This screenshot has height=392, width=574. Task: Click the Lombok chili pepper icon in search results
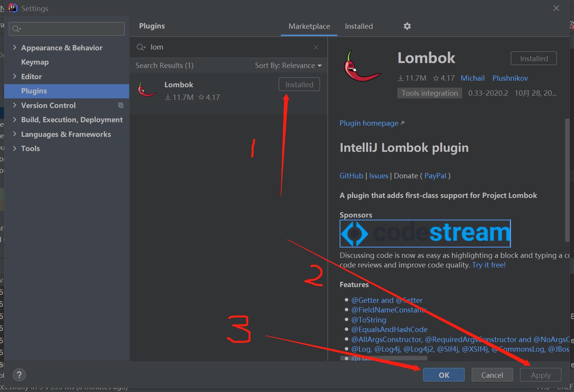(x=147, y=89)
